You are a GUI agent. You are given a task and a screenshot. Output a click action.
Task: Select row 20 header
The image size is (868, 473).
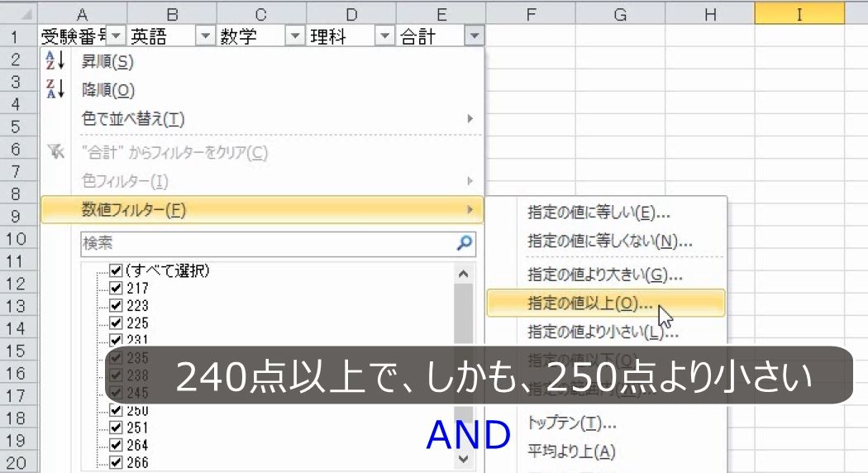point(17,462)
